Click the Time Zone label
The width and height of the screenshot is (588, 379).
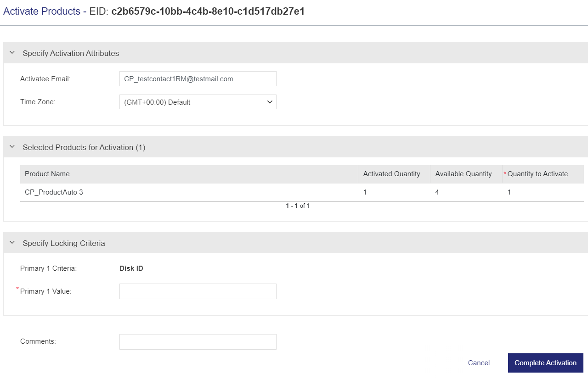38,102
